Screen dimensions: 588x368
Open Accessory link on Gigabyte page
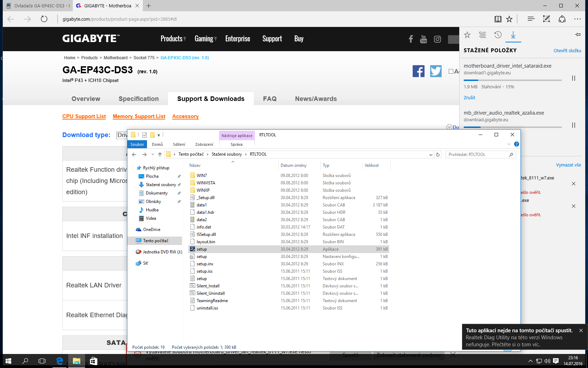click(185, 116)
